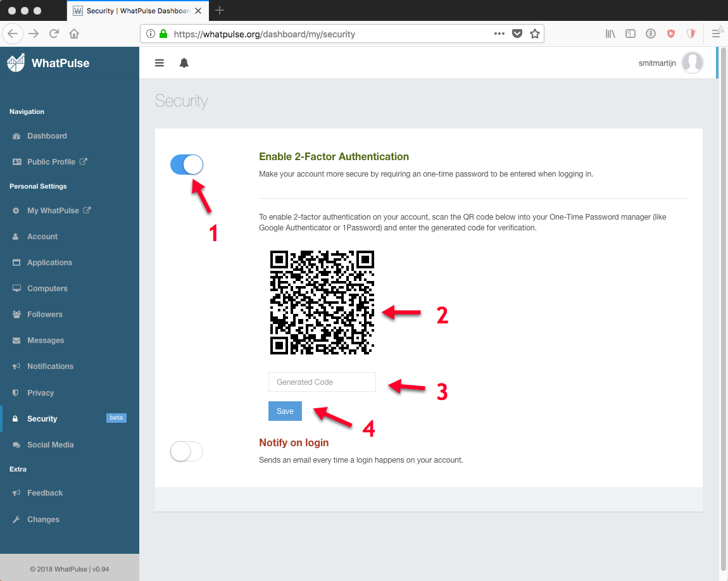Click the Security lock icon in sidebar

[15, 418]
